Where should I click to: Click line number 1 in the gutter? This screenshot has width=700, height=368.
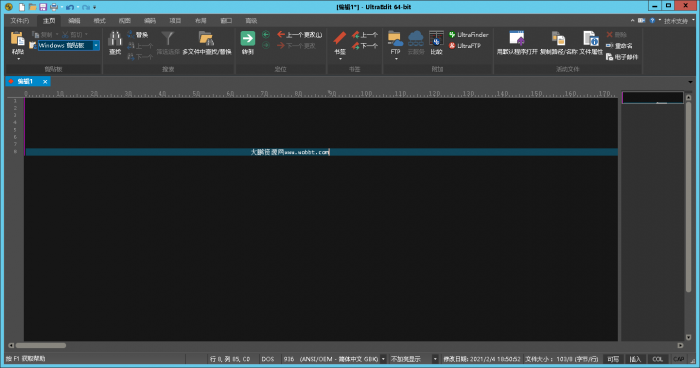pyautogui.click(x=15, y=101)
